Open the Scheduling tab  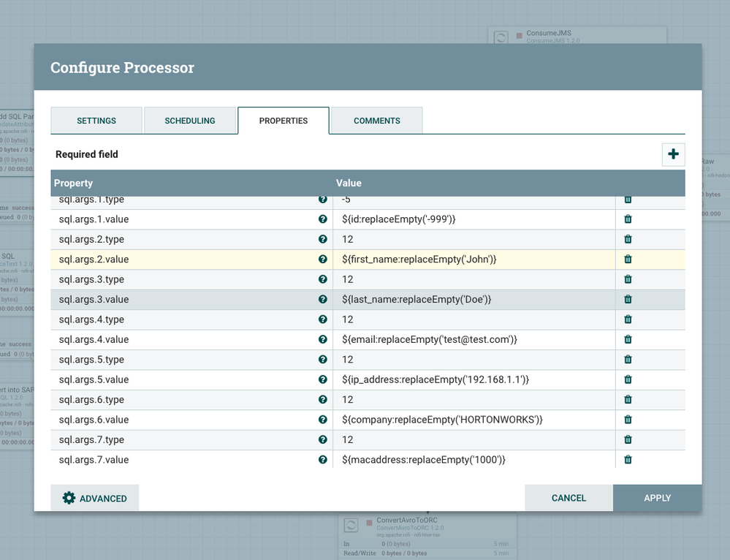190,121
